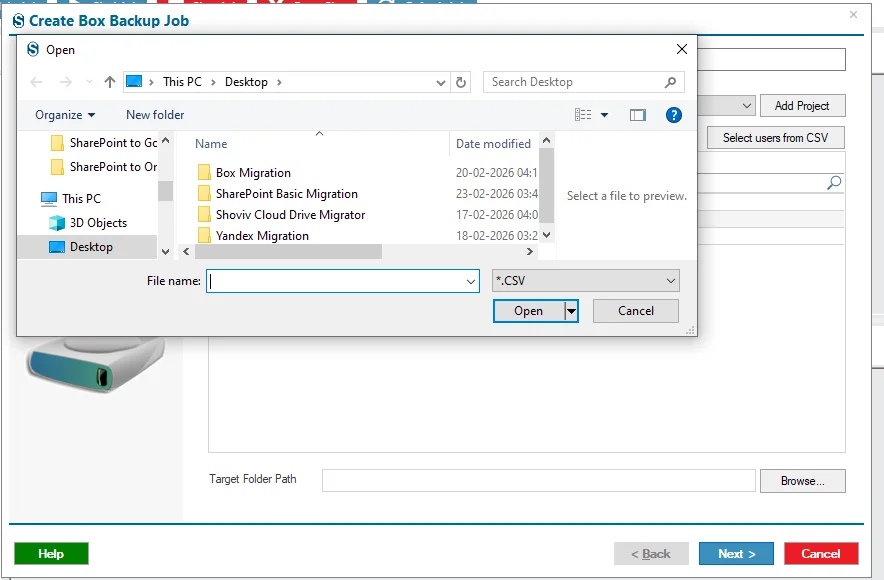Image resolution: width=884 pixels, height=580 pixels.
Task: Expand the Open button split arrow
Action: (x=571, y=311)
